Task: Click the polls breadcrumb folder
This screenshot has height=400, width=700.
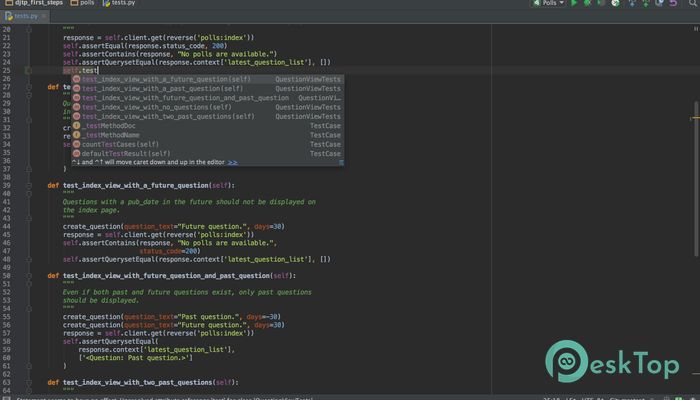Action: tap(83, 3)
